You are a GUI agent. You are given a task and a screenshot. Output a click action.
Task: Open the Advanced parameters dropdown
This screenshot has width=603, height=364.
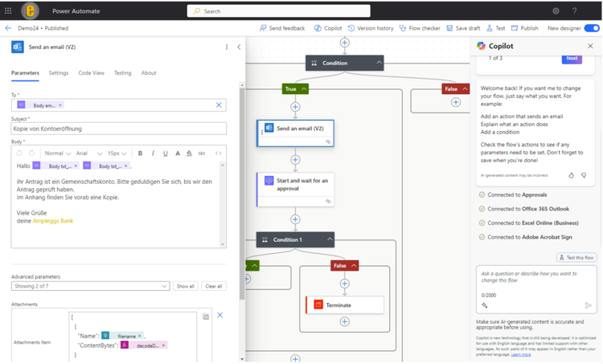tap(90, 286)
